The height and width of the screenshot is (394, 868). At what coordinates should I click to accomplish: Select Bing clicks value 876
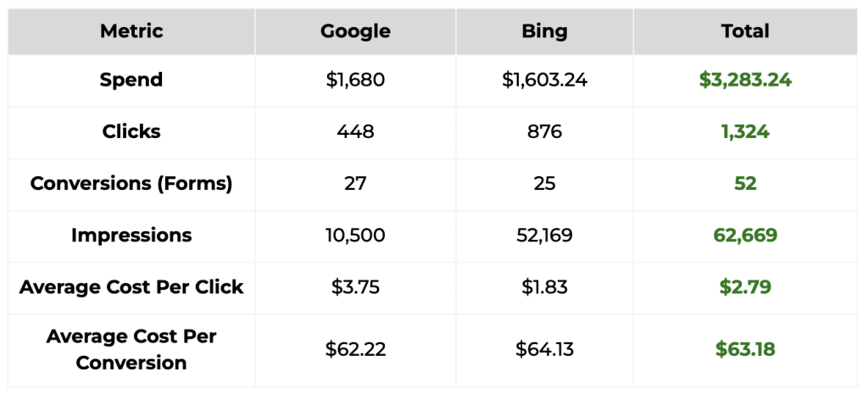tap(544, 131)
